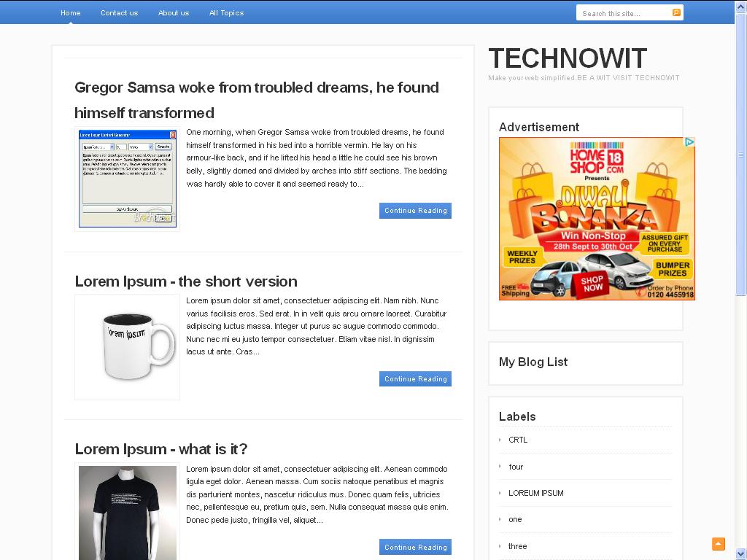Screen dimensions: 747x560
Task: Click the 'My Blog List' heading
Action: (x=533, y=362)
